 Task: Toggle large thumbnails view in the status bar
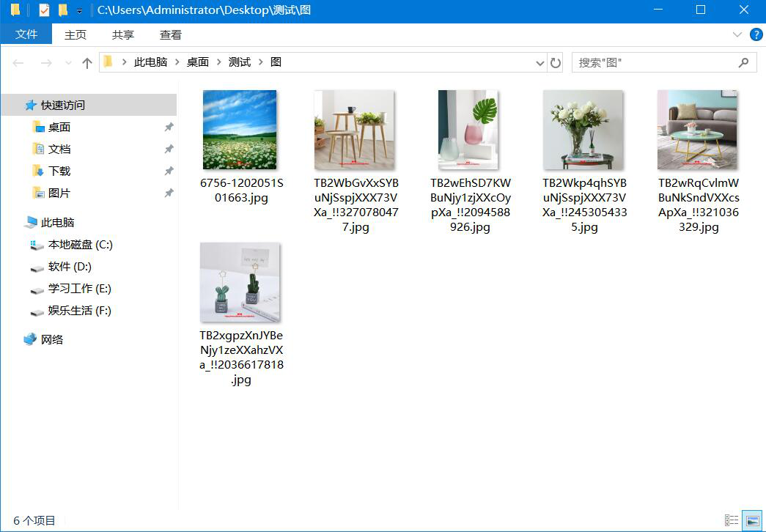pos(751,520)
